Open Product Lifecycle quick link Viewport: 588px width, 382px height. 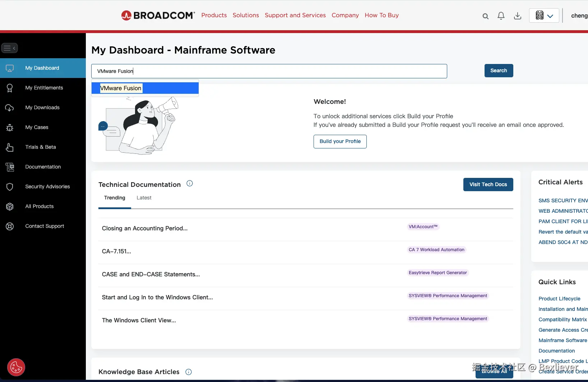pyautogui.click(x=559, y=299)
